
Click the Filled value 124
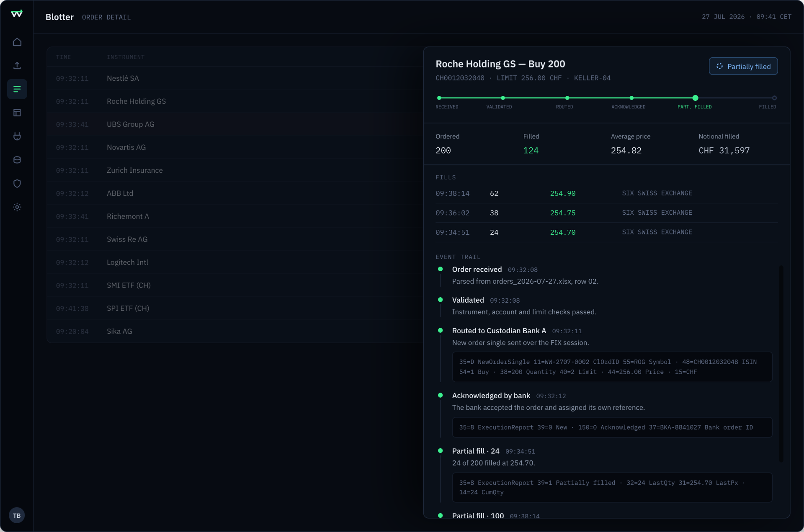pos(531,151)
